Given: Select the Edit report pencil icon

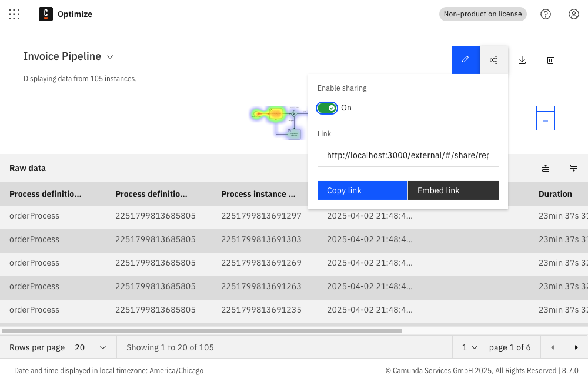Looking at the screenshot, I should tap(466, 59).
